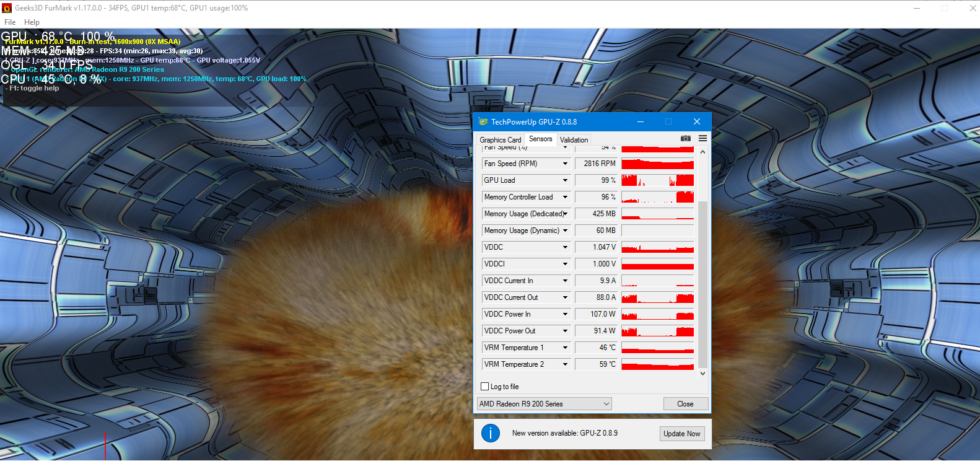Viewport: 980px width, 461px height.
Task: Go to the Validation tab
Action: click(574, 140)
